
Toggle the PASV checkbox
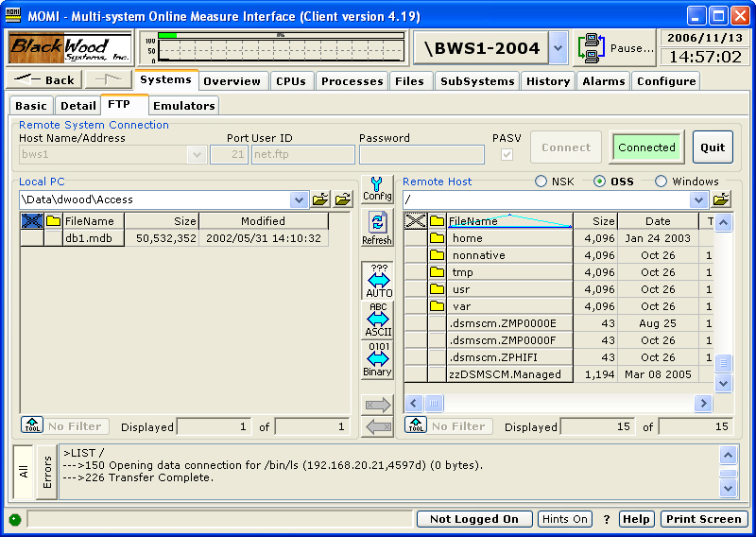click(507, 154)
